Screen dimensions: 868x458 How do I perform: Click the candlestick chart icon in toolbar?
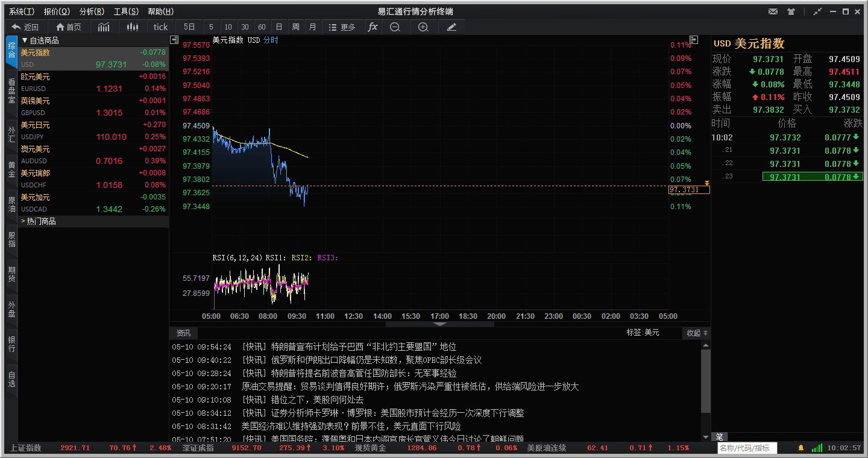pyautogui.click(x=133, y=27)
